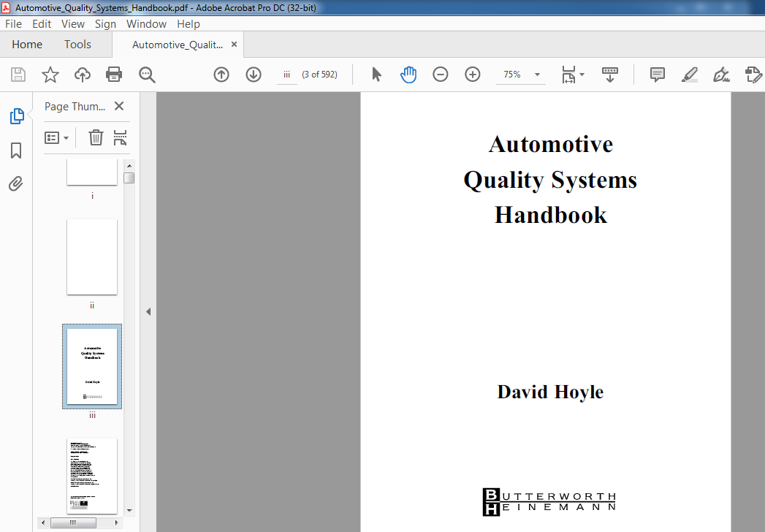Image resolution: width=765 pixels, height=532 pixels.
Task: Upload file to Document Cloud
Action: pyautogui.click(x=83, y=75)
